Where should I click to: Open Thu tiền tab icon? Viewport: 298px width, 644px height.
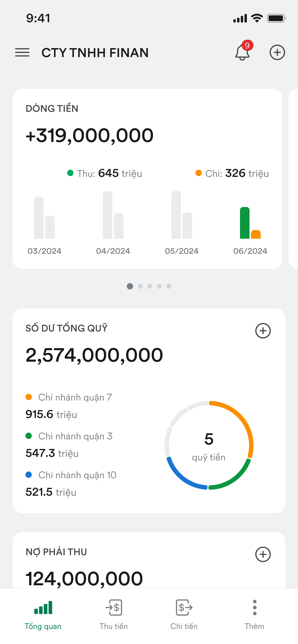point(114,608)
